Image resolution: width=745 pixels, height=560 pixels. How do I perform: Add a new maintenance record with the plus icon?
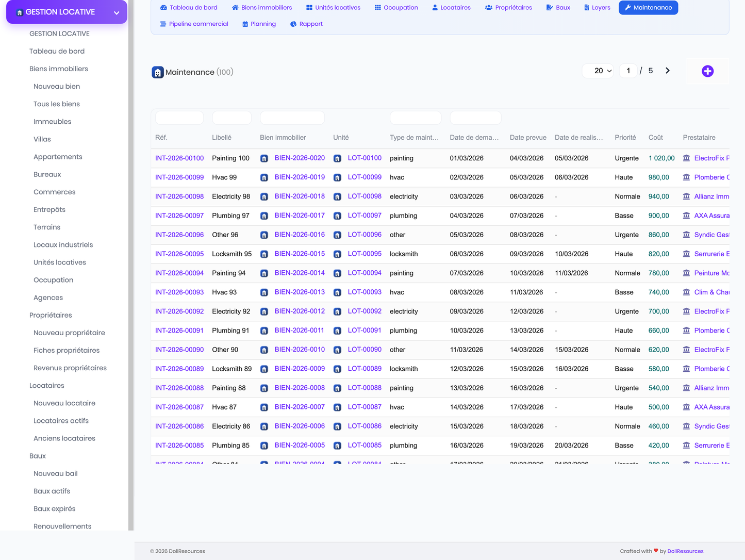pyautogui.click(x=707, y=71)
